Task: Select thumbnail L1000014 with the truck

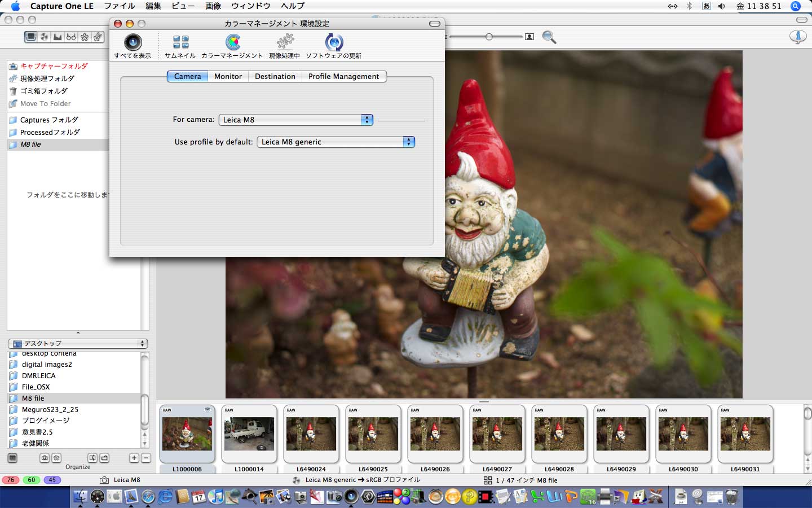Action: 249,433
